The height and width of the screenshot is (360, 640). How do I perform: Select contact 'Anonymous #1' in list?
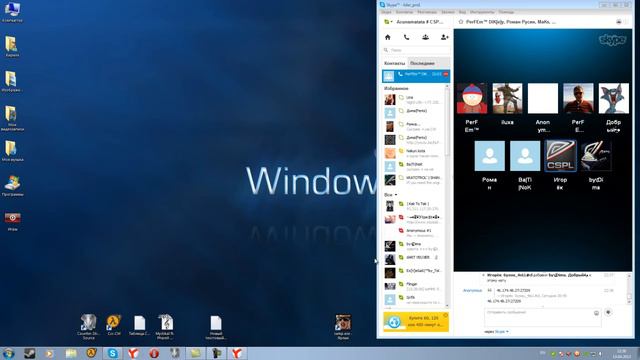click(413, 233)
